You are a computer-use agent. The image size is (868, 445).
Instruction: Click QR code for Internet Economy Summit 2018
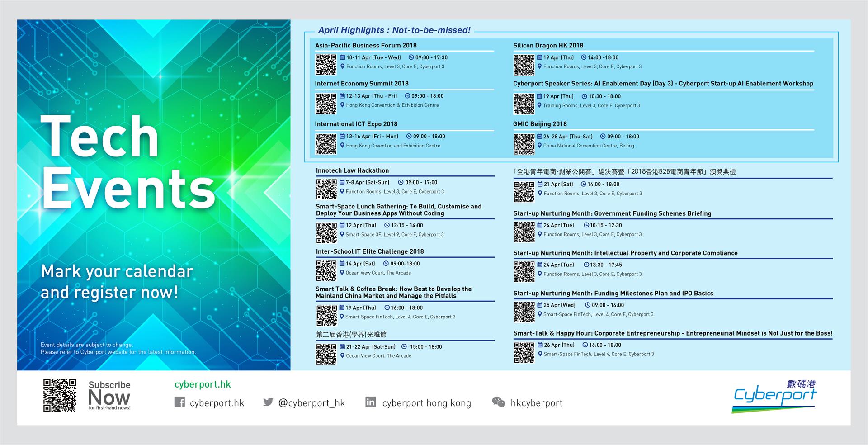click(325, 104)
